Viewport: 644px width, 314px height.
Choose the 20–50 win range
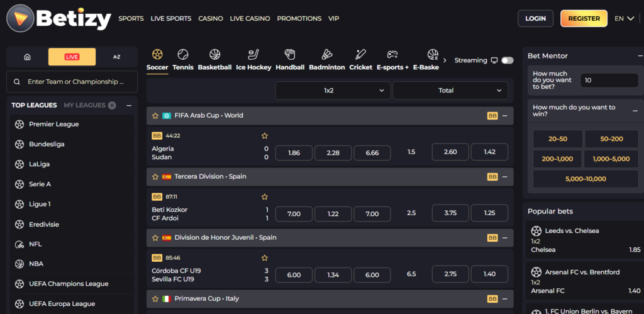click(x=558, y=139)
